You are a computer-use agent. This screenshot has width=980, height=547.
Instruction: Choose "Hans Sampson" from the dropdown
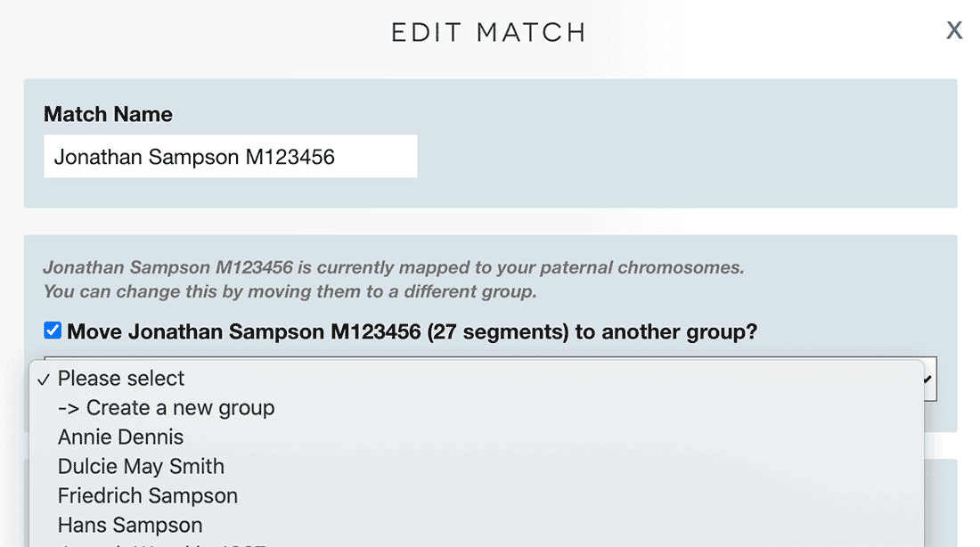130,525
